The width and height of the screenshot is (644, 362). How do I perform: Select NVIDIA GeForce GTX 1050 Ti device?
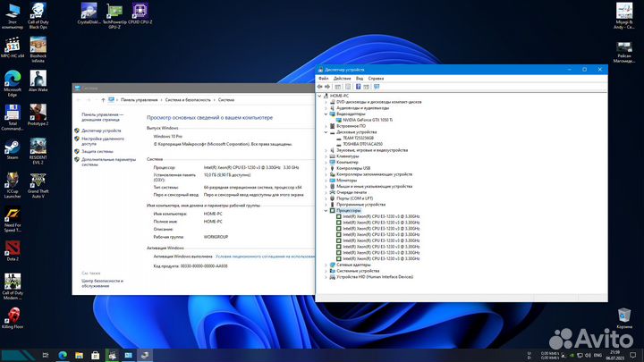coord(368,120)
